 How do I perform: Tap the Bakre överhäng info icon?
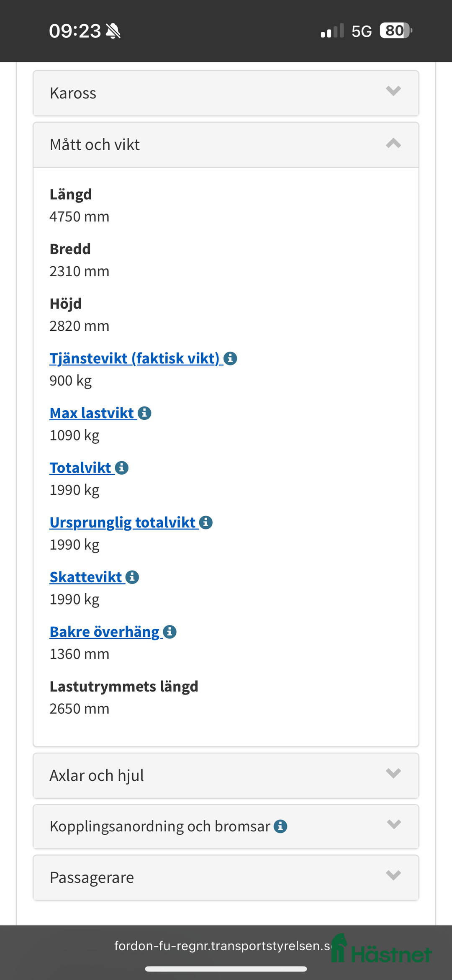(169, 632)
